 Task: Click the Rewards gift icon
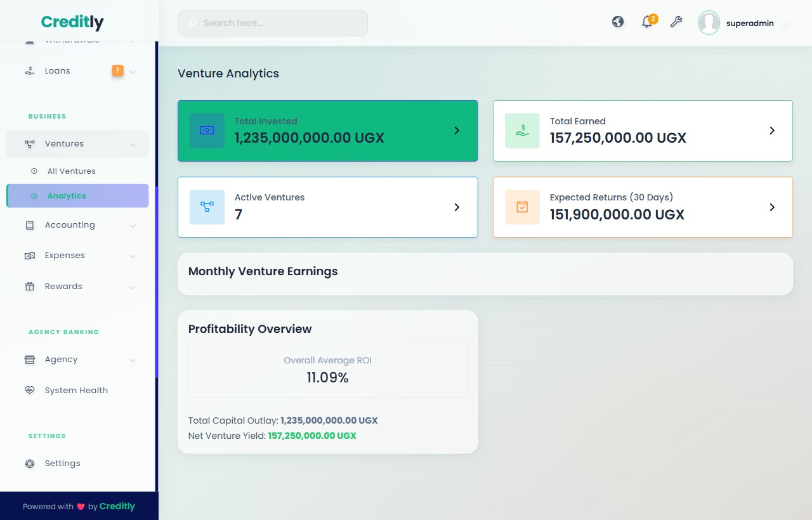[x=30, y=287]
